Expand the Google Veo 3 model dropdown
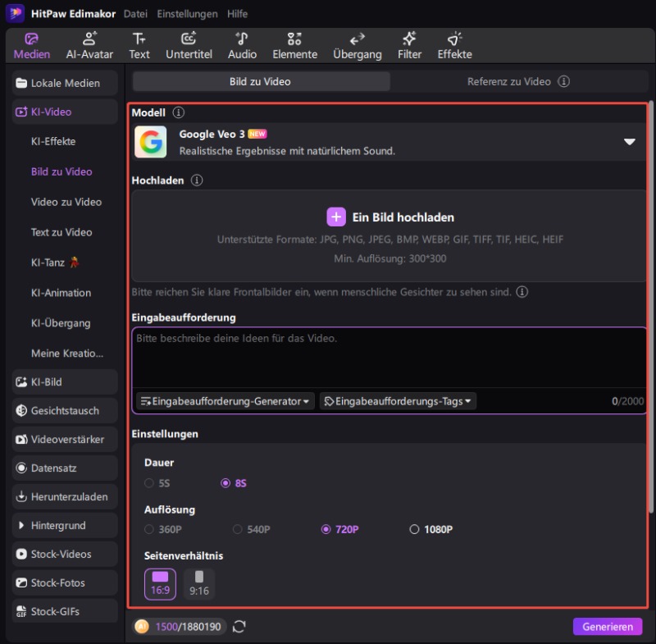Screen dimensions: 656x644 coord(629,141)
